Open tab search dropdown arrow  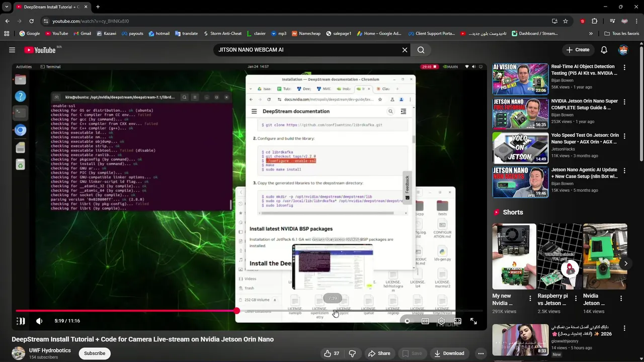click(7, 7)
